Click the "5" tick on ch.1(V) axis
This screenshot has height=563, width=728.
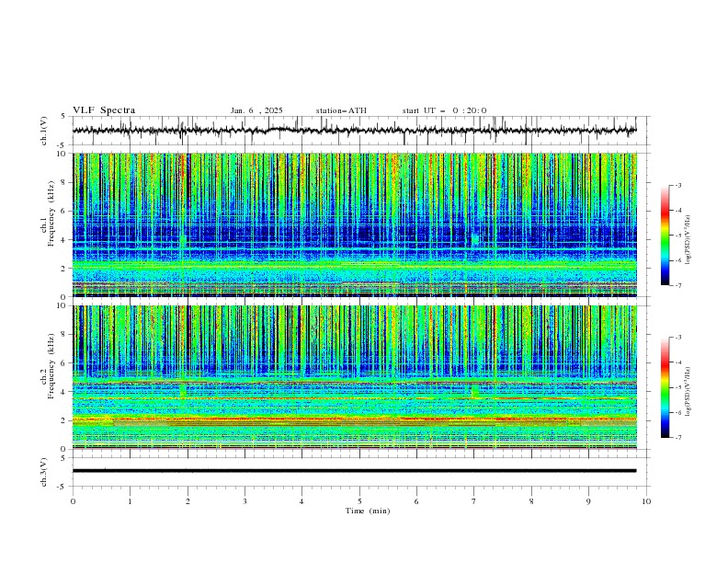pyautogui.click(x=63, y=117)
